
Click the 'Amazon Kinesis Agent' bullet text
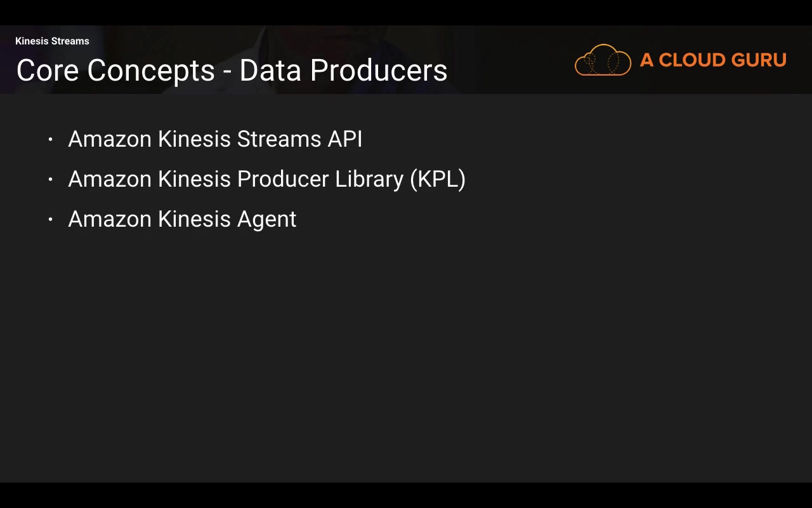tap(182, 219)
